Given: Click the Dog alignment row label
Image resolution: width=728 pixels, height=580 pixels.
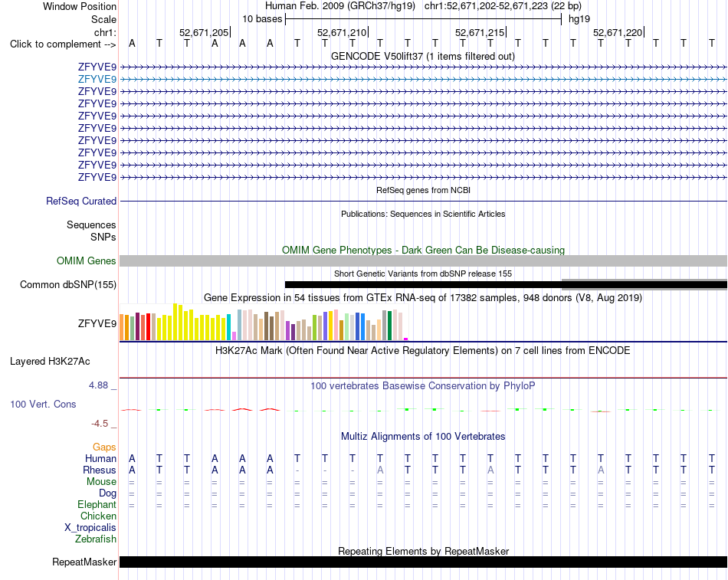Looking at the screenshot, I should (107, 493).
